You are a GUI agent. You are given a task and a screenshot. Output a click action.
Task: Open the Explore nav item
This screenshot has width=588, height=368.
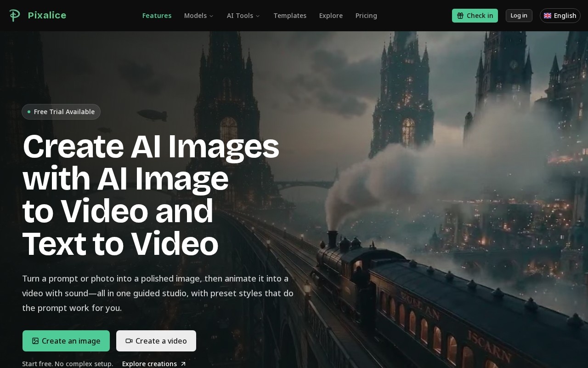pyautogui.click(x=331, y=16)
